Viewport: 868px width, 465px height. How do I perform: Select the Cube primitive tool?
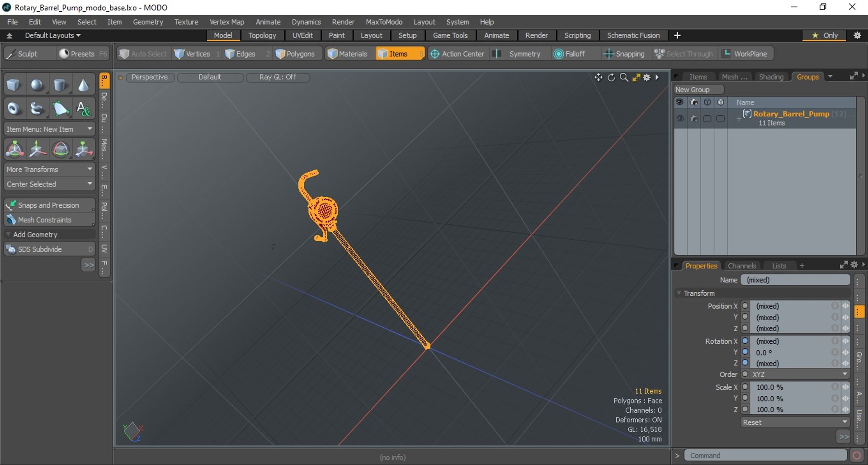coord(14,85)
